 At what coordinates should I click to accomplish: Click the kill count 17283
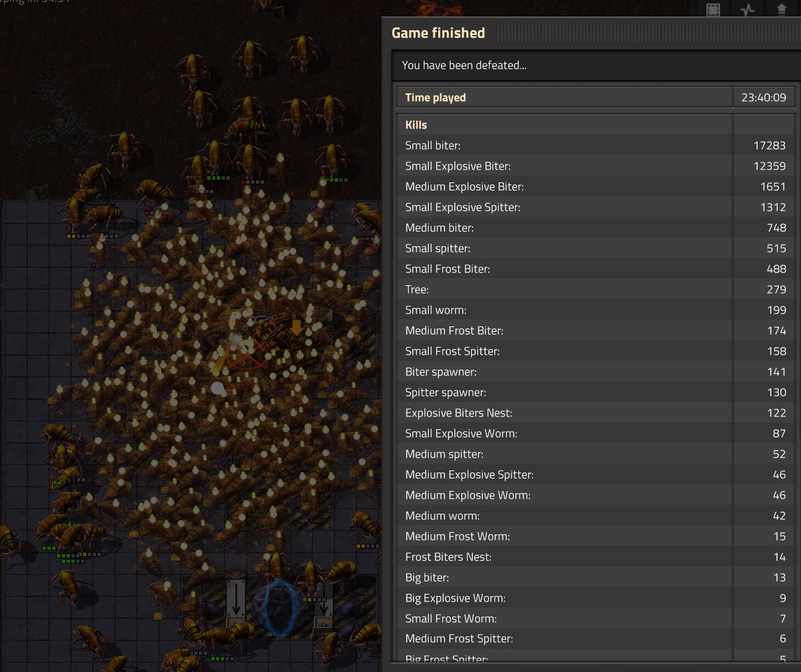point(770,145)
